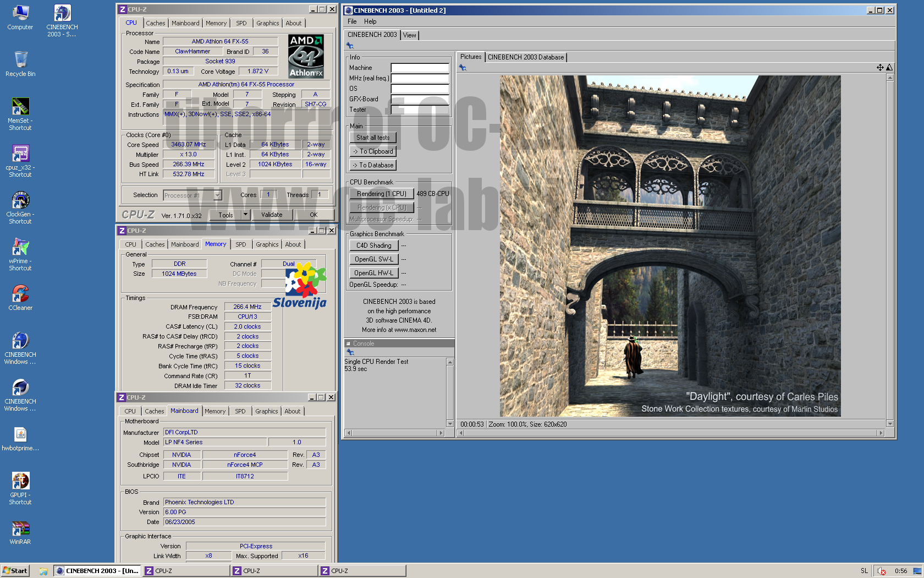Click the move/pan icon in picture view
Screen dimensions: 924x578
tap(880, 67)
